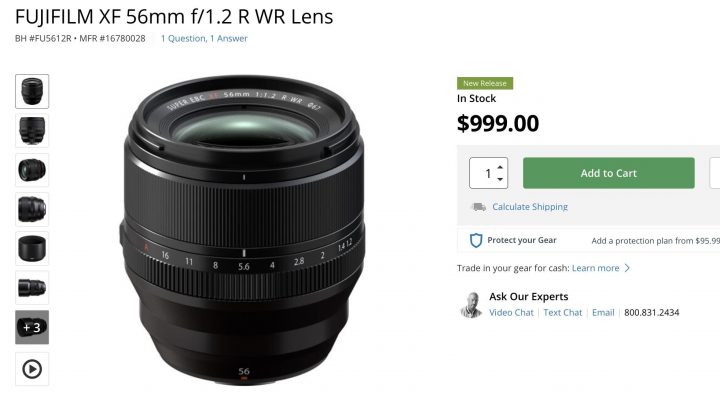Screen dimensions: 720x400
Task: Select the fourth lens thumbnail
Action: pos(32,209)
